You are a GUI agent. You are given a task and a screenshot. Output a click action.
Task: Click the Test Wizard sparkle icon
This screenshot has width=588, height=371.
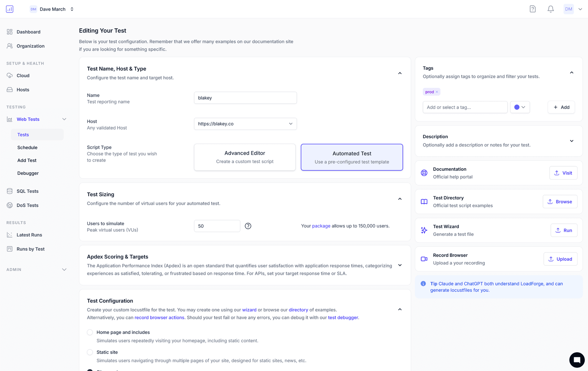(424, 230)
